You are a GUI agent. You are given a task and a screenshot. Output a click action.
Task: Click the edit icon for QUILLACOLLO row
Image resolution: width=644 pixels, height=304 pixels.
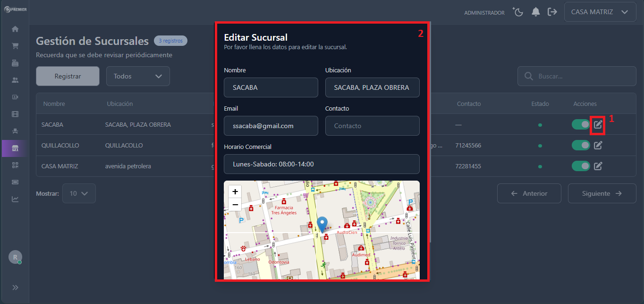point(598,146)
